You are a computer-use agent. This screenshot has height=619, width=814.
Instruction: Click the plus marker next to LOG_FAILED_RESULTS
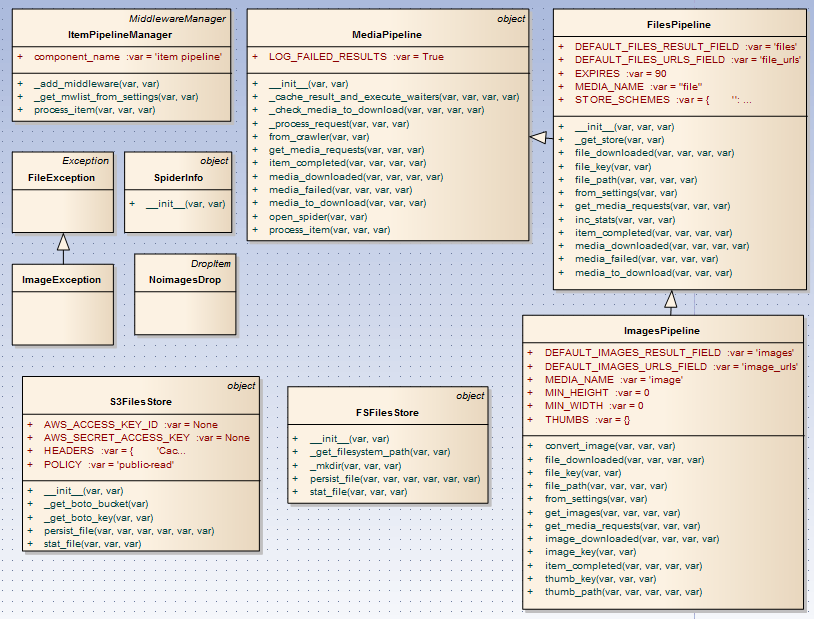coord(255,57)
